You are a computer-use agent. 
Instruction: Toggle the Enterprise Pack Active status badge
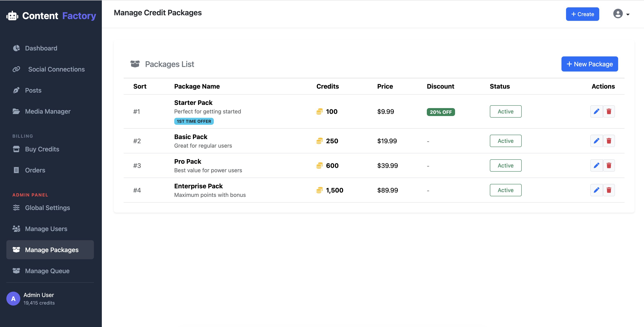pyautogui.click(x=505, y=190)
